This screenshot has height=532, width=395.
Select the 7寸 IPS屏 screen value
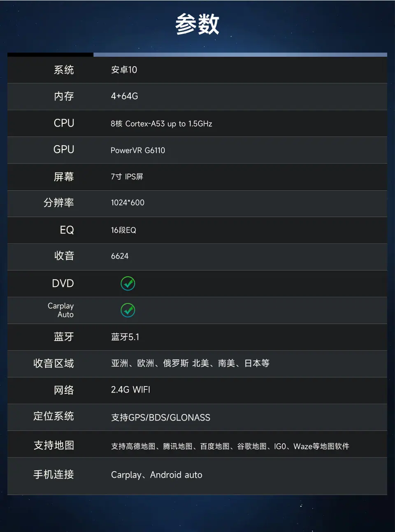(x=127, y=177)
